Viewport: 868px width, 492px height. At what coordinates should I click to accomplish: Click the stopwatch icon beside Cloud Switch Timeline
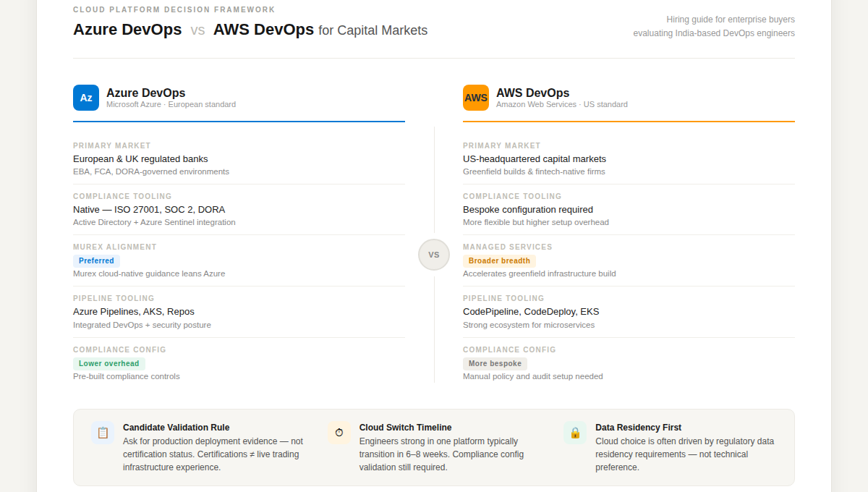pyautogui.click(x=339, y=433)
